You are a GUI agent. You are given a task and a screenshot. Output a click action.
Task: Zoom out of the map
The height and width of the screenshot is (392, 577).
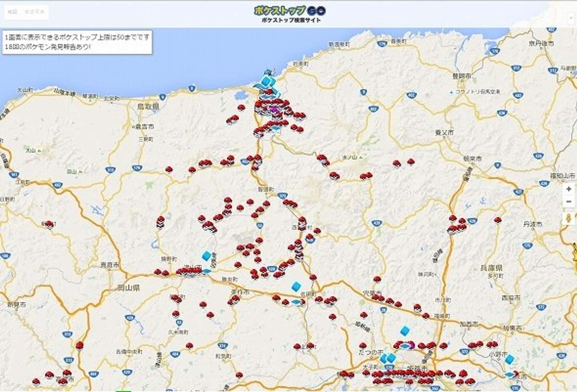pos(569,201)
